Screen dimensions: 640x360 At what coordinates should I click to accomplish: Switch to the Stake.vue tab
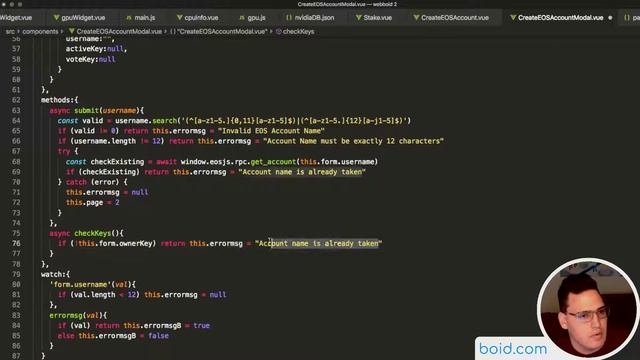click(x=374, y=18)
